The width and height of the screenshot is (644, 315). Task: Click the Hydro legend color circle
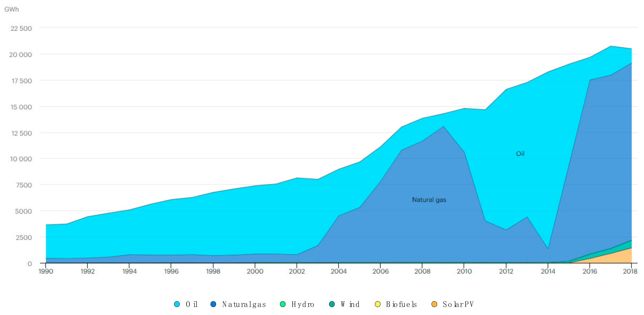pyautogui.click(x=283, y=304)
